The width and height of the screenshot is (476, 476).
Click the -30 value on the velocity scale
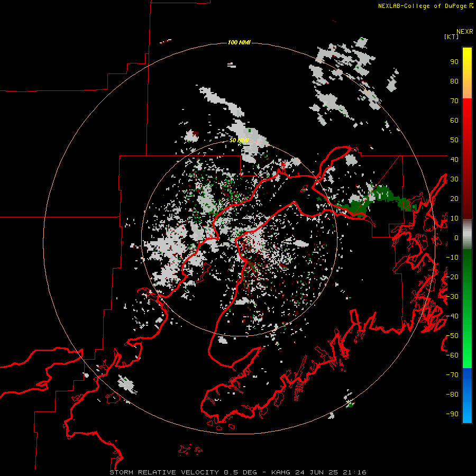(452, 297)
